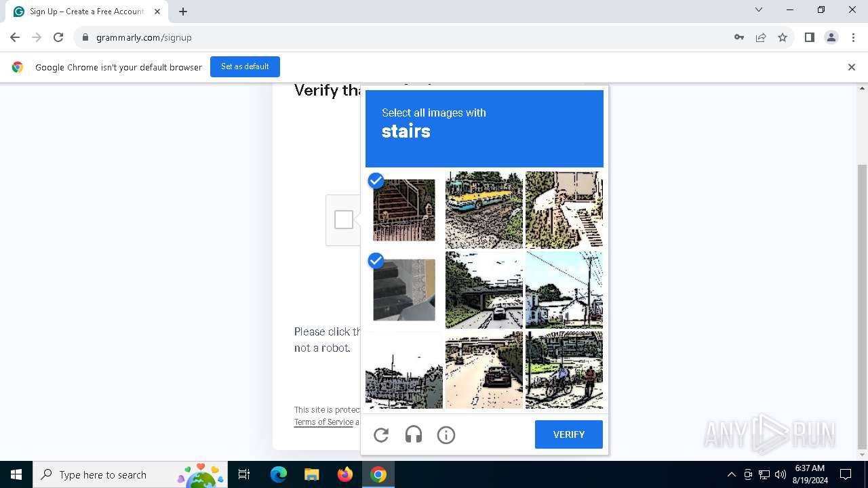868x488 pixels.
Task: Select the Sign Up – Create a Free Account tab
Action: click(x=87, y=12)
